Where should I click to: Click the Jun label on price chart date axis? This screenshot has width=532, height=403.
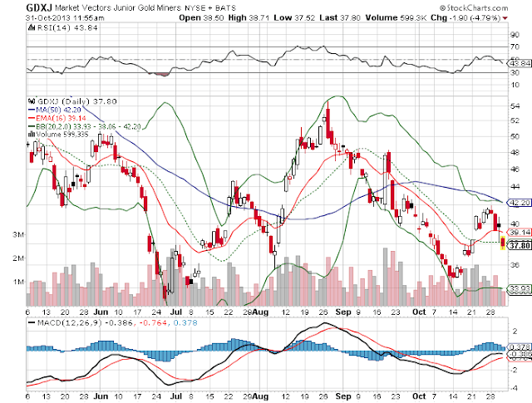pos(101,312)
